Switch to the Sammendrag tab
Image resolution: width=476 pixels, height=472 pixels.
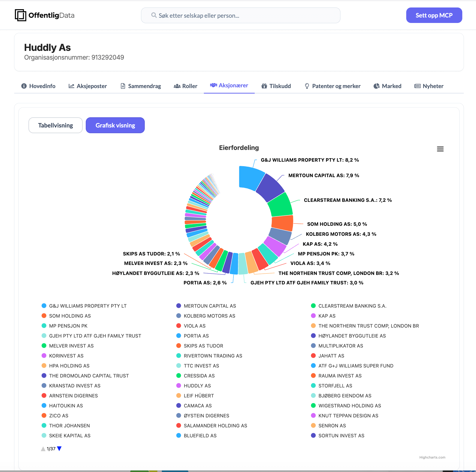click(141, 86)
